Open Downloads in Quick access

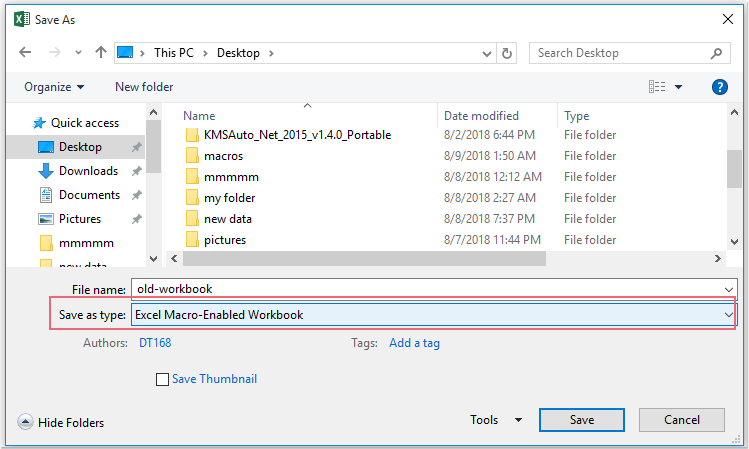pos(88,171)
